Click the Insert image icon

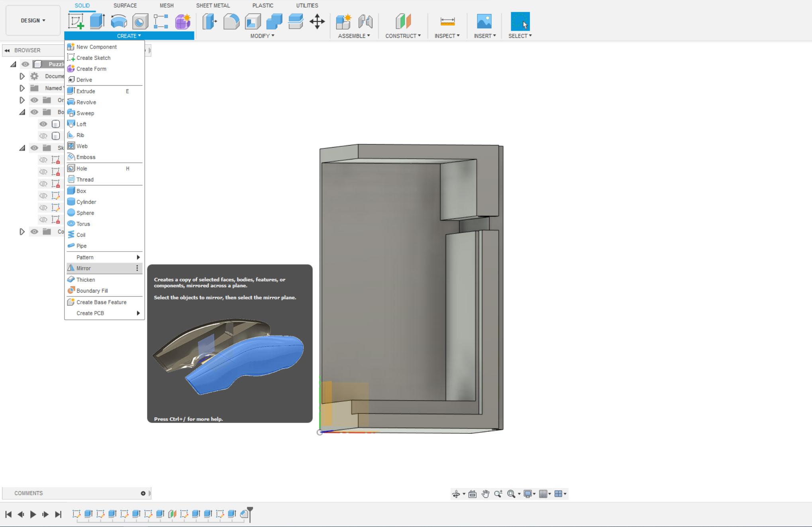pyautogui.click(x=484, y=22)
